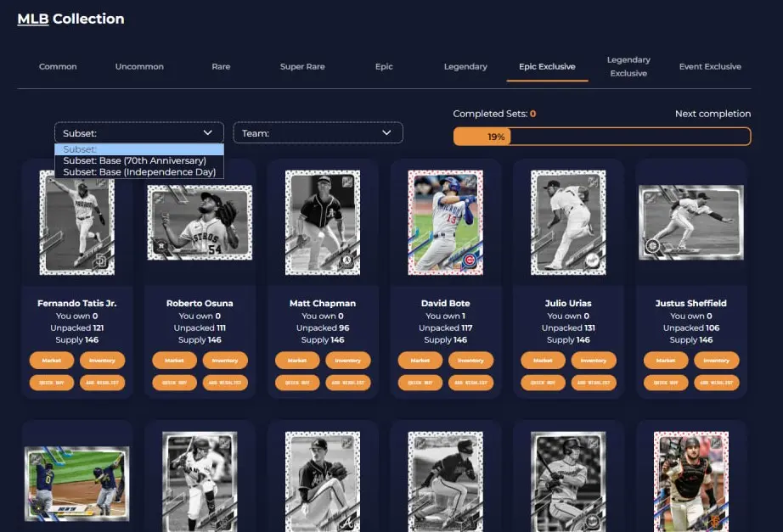Click the "Next completion" label
Viewport: 783px width, 532px height.
(713, 114)
